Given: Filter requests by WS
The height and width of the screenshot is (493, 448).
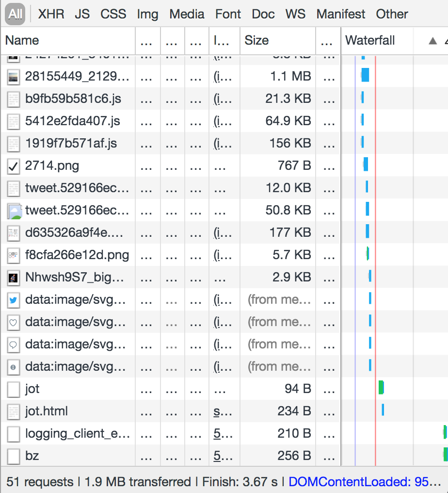Looking at the screenshot, I should click(295, 14).
